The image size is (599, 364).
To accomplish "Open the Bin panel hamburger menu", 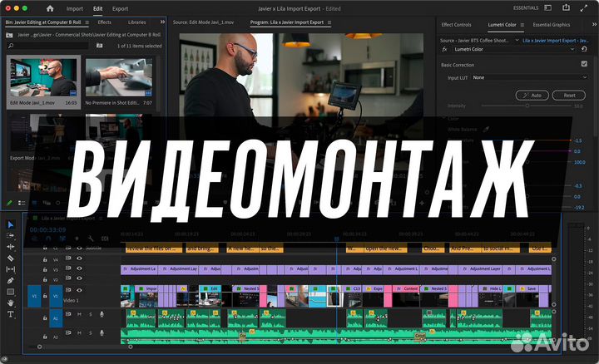I will [x=87, y=22].
